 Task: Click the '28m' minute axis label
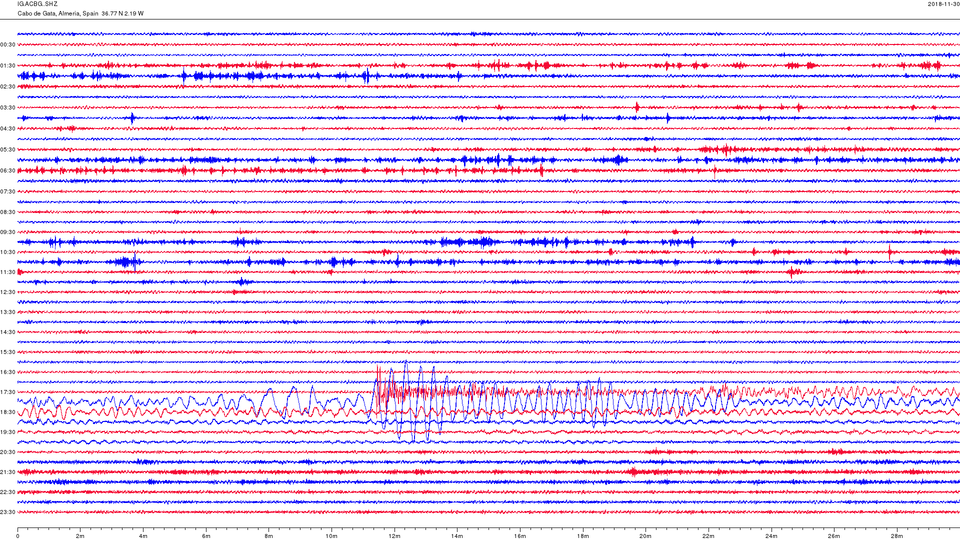(x=896, y=536)
